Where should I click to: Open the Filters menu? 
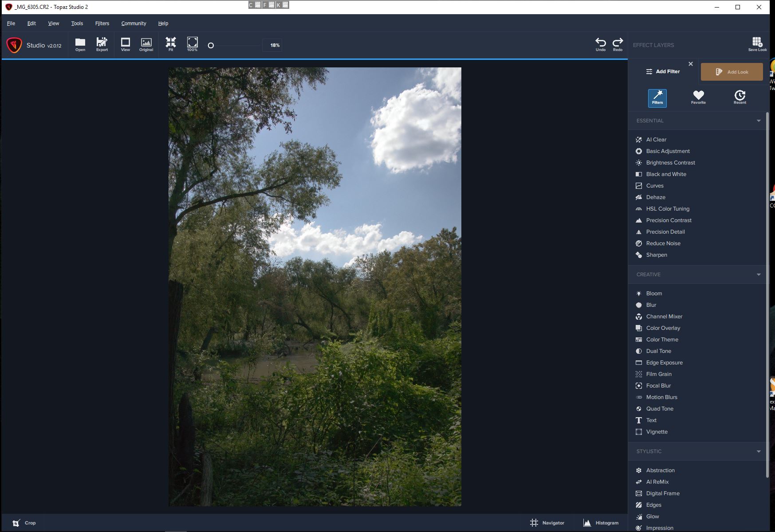click(102, 23)
